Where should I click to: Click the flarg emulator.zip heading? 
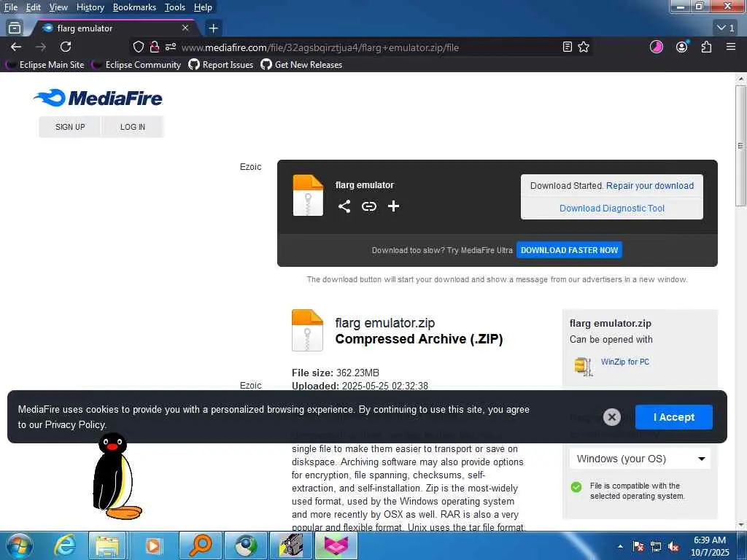coord(385,323)
